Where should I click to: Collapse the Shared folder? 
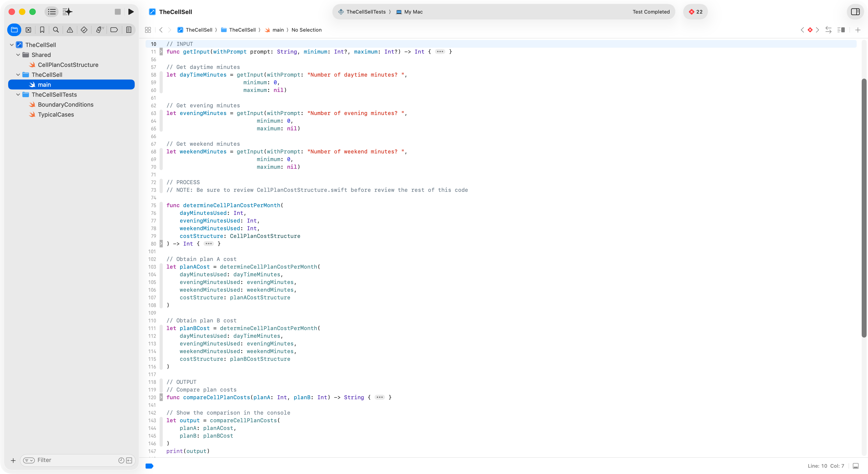(x=18, y=55)
